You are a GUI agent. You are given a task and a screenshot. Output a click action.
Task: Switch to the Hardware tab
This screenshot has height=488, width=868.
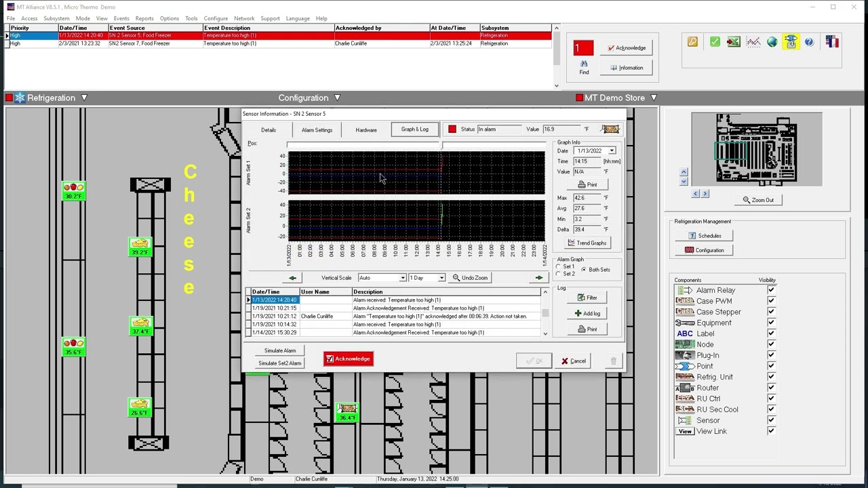(366, 129)
